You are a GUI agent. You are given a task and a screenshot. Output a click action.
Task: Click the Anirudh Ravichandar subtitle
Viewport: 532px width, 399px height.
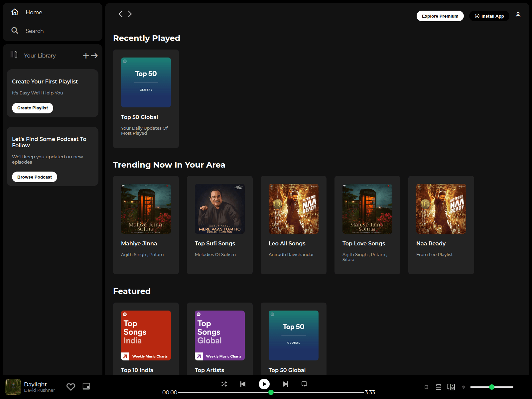click(291, 254)
